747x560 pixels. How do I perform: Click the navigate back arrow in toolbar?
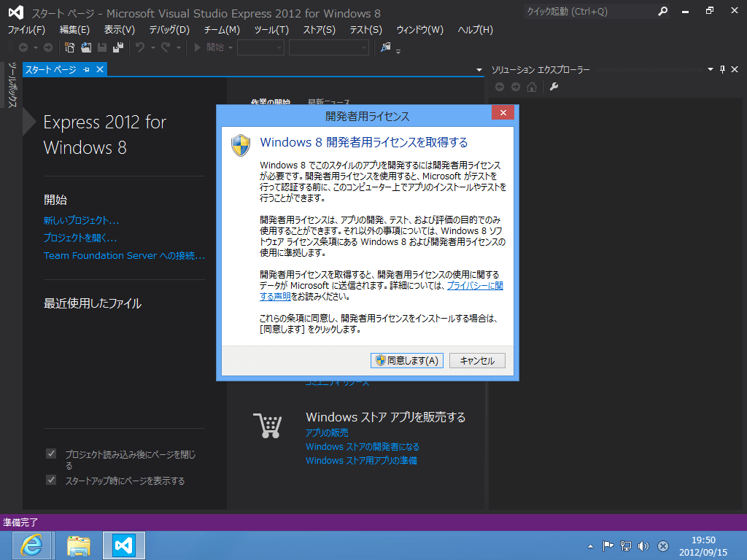click(23, 47)
